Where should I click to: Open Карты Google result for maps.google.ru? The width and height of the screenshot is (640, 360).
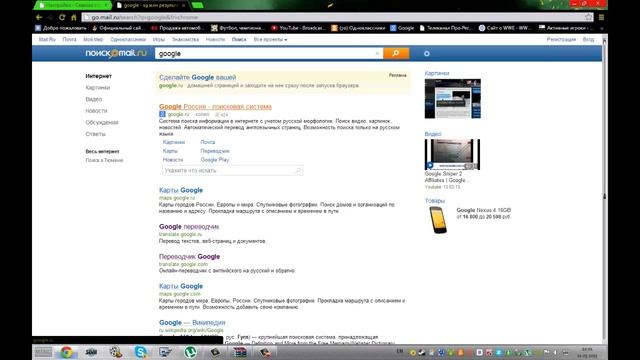181,190
